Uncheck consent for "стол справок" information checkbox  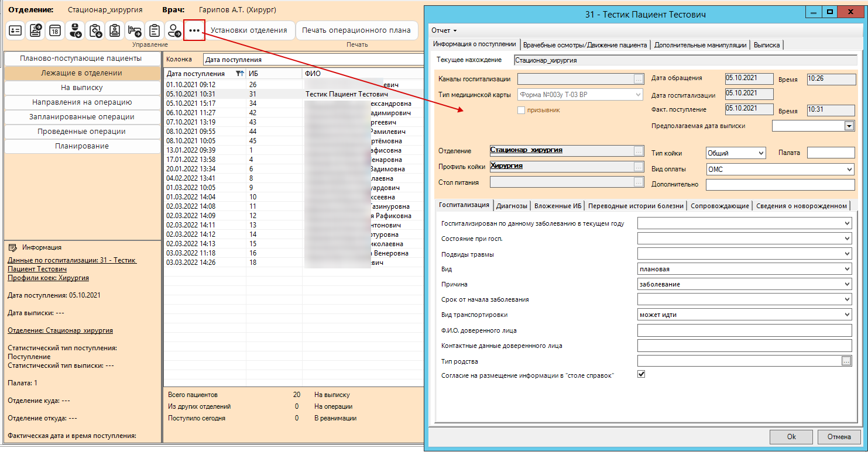(641, 374)
